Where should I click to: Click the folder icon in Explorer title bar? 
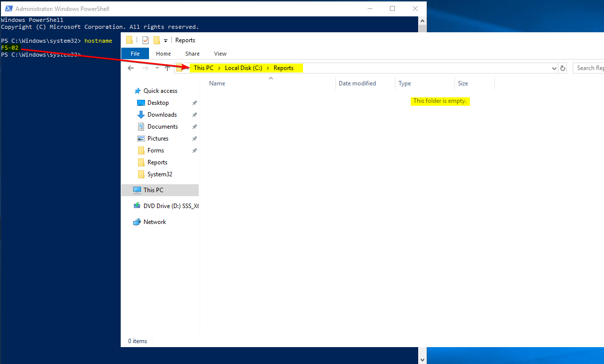(129, 40)
